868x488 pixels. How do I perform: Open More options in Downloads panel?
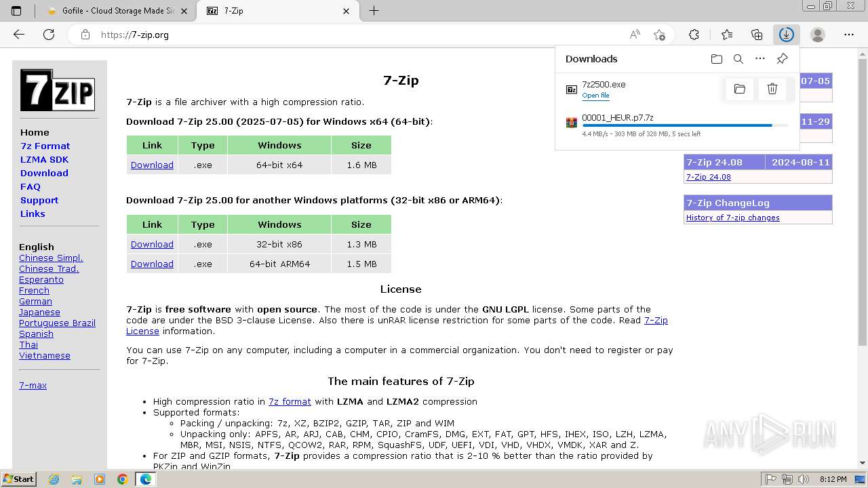click(x=760, y=59)
